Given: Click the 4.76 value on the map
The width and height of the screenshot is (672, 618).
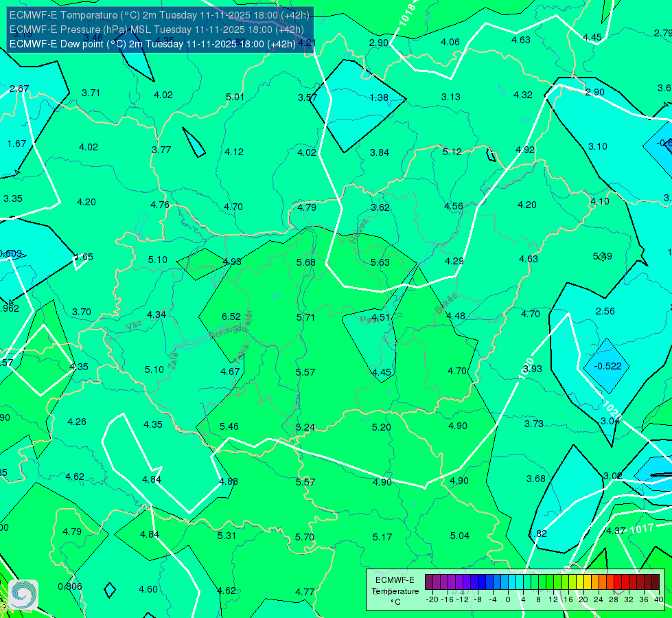Looking at the screenshot, I should (x=160, y=205).
